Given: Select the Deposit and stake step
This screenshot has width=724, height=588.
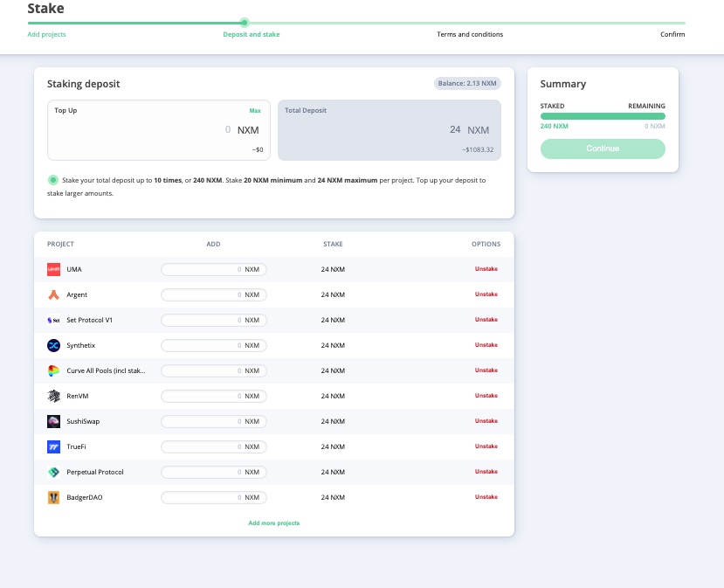Looking at the screenshot, I should [x=252, y=34].
